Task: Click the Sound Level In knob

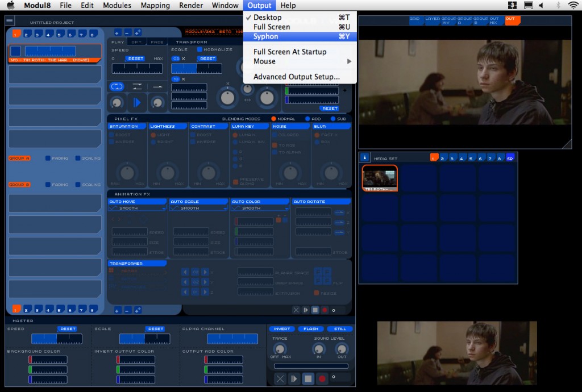Action: [x=318, y=349]
